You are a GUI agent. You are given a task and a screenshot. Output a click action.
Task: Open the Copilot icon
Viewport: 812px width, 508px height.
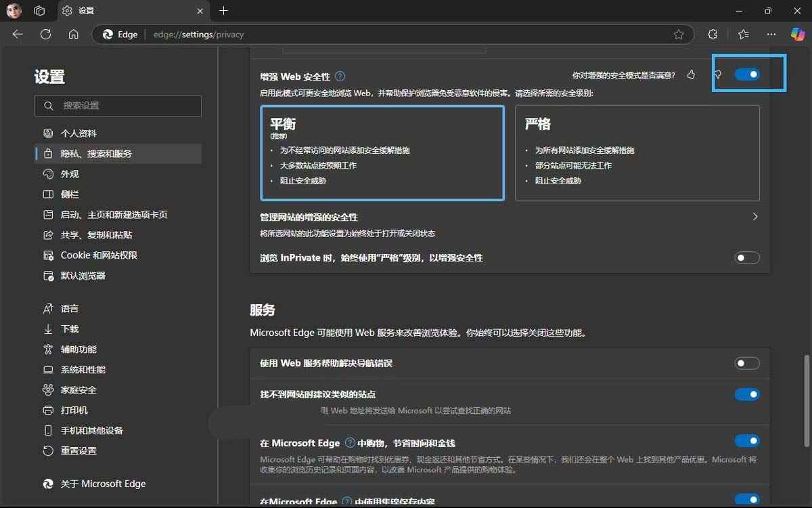[798, 35]
